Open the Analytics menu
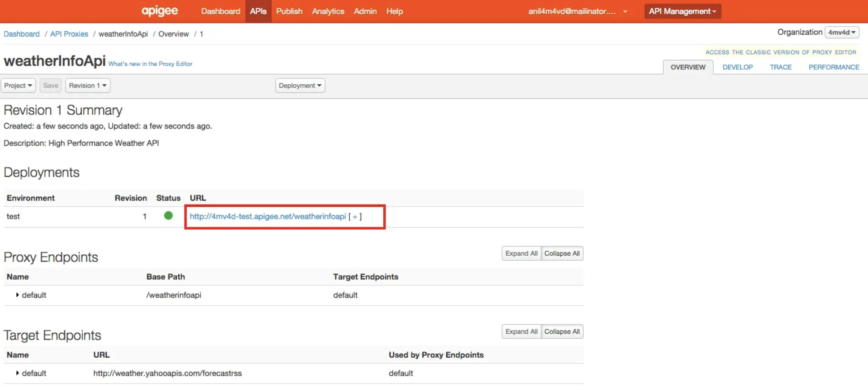This screenshot has height=390, width=868. [x=328, y=11]
